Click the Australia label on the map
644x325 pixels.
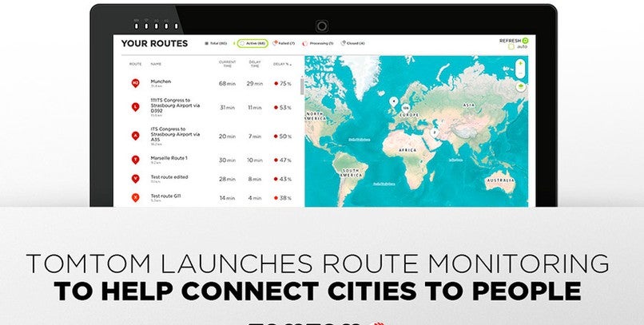[501, 180]
